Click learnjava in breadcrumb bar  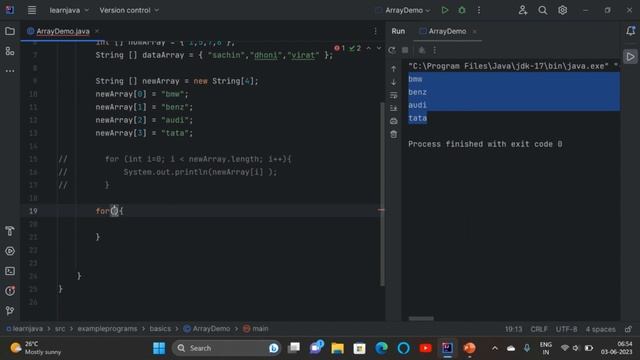[x=24, y=329]
